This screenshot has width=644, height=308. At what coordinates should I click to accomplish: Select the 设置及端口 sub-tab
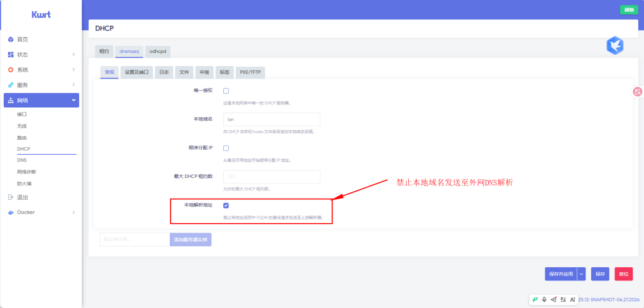point(136,72)
